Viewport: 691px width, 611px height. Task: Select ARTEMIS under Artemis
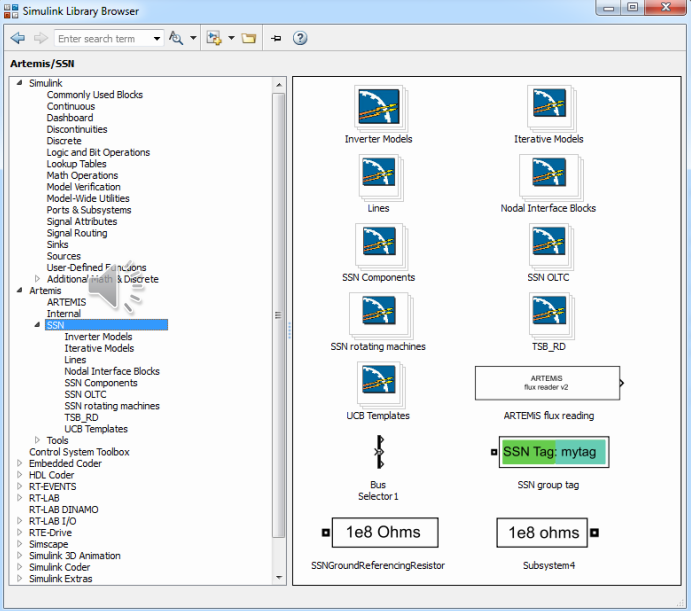pos(67,302)
